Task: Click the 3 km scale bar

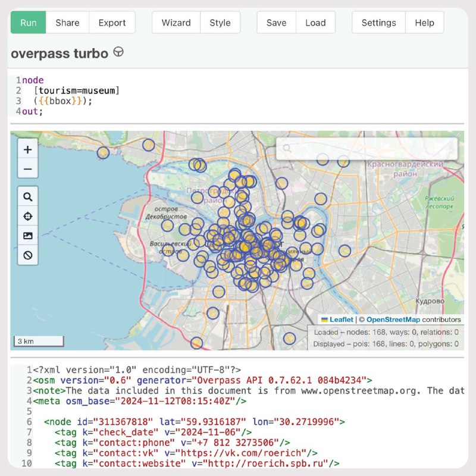Action: (39, 341)
